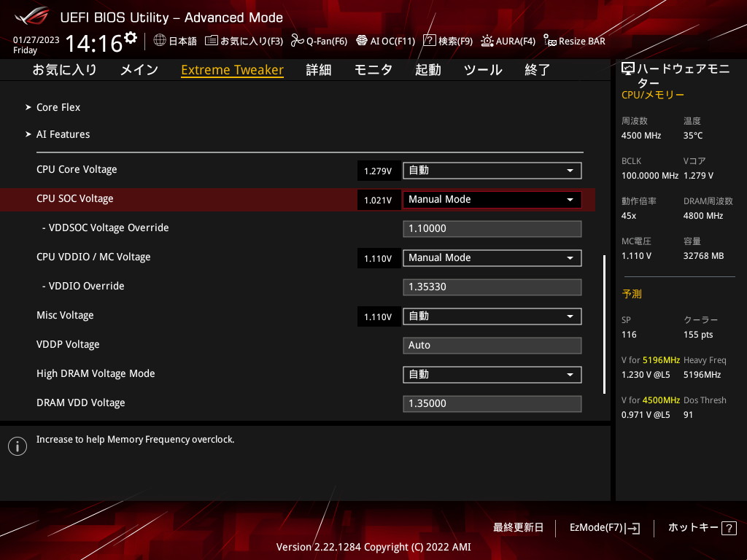The image size is (747, 560).
Task: Open the search (F9) question icon
Action: pyautogui.click(x=430, y=41)
